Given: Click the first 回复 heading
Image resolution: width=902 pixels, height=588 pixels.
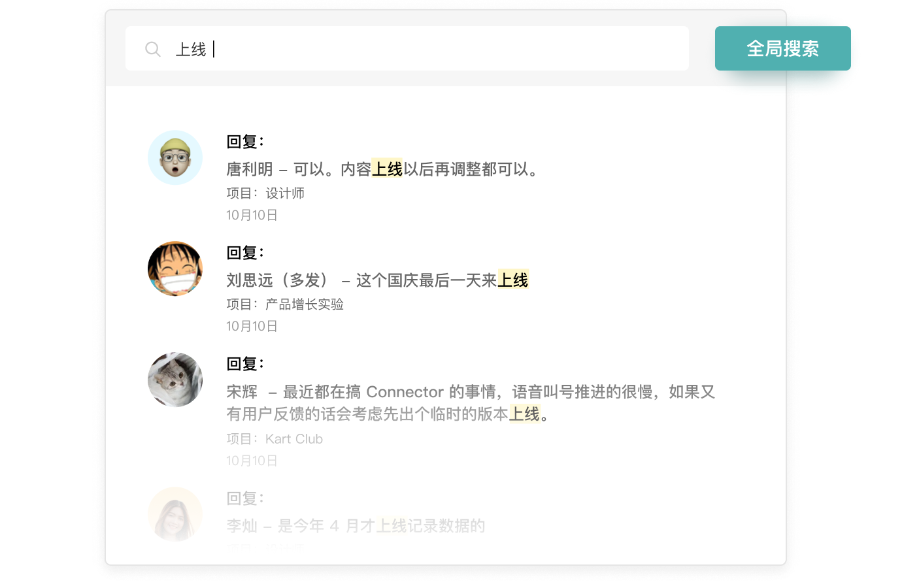Looking at the screenshot, I should [x=245, y=142].
